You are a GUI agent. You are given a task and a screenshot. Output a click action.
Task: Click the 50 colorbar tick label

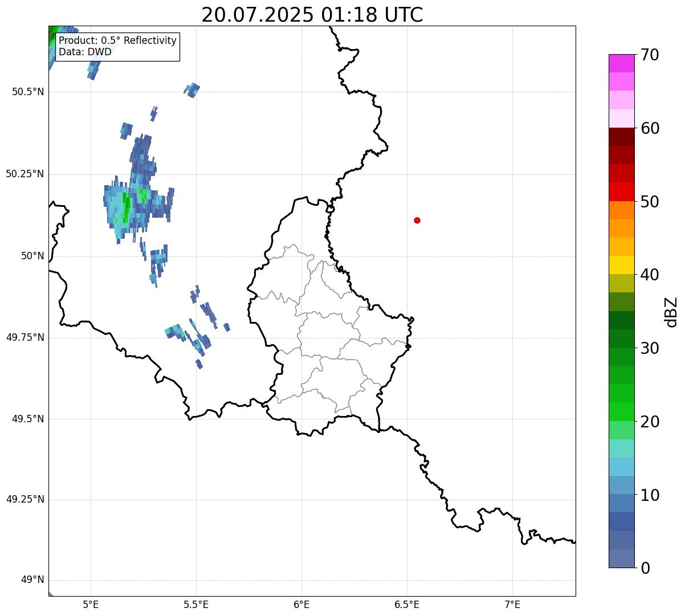coord(650,202)
